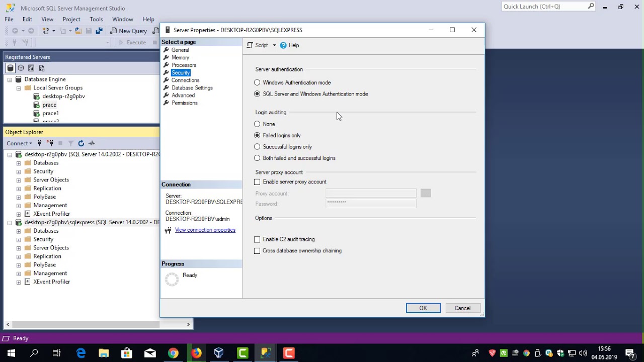
Task: Click View connection properties link
Action: click(205, 230)
